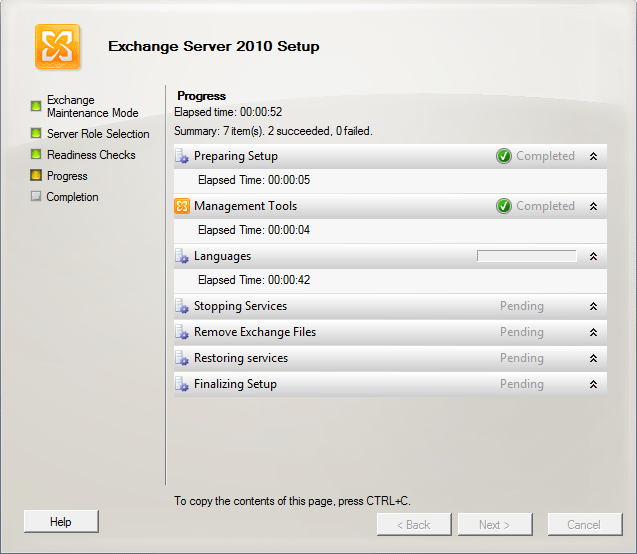
Task: Click the Languages title text
Action: [222, 256]
